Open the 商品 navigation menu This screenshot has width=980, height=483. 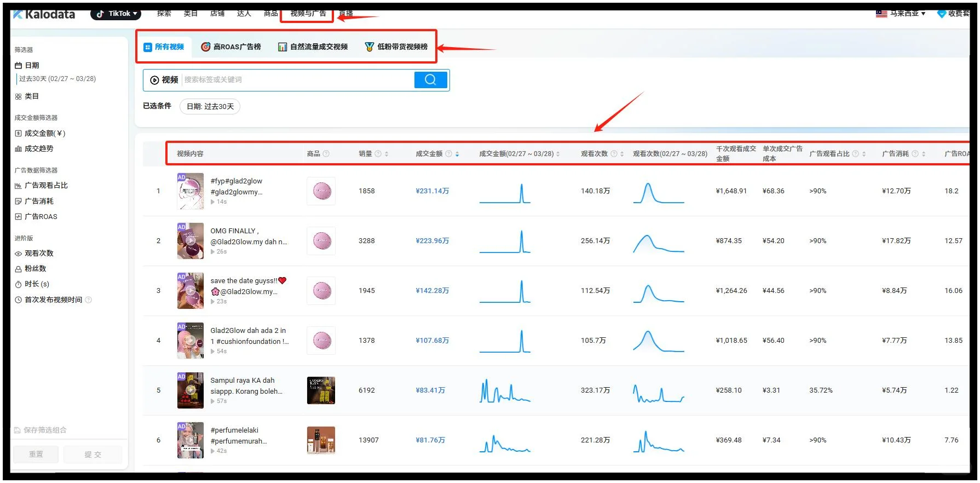pyautogui.click(x=270, y=13)
